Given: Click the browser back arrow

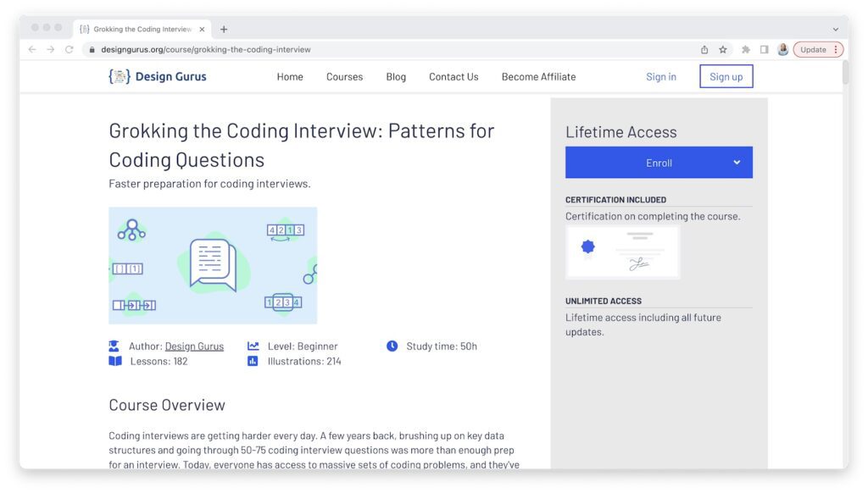Looking at the screenshot, I should (32, 49).
